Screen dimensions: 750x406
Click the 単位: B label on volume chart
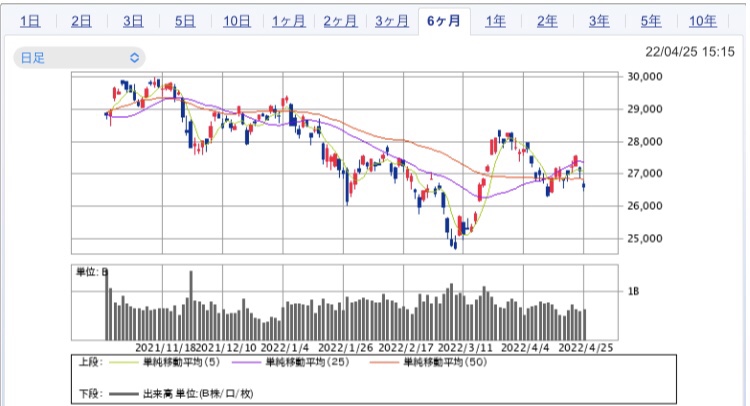pyautogui.click(x=92, y=272)
